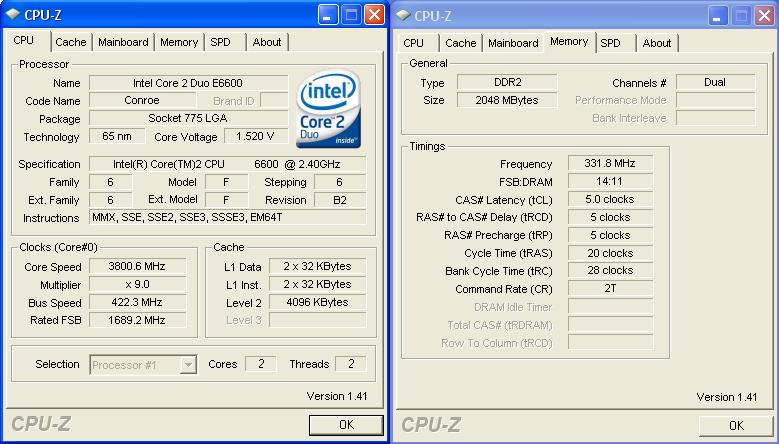Click CPU-Z title bar icon in right window
Viewport: 779px width, 444px height.
403,15
